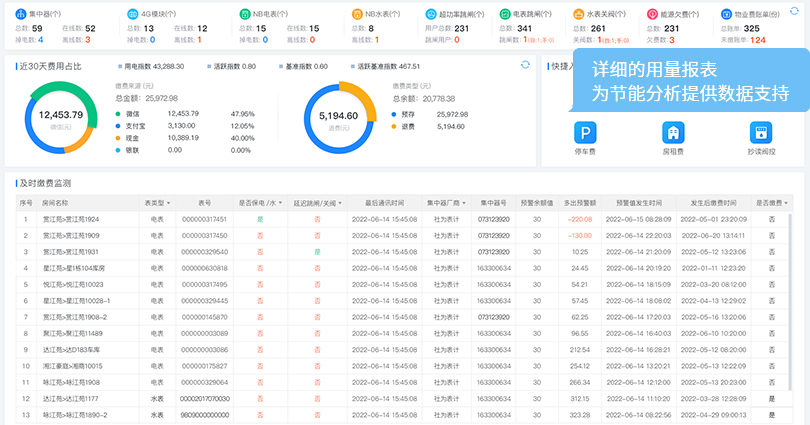Open the 抄读阀控 meter reading shortcut
The image size is (810, 425).
coord(760,133)
